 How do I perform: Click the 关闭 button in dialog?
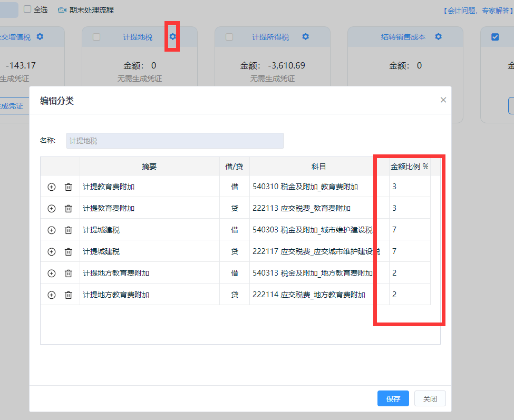click(x=430, y=399)
